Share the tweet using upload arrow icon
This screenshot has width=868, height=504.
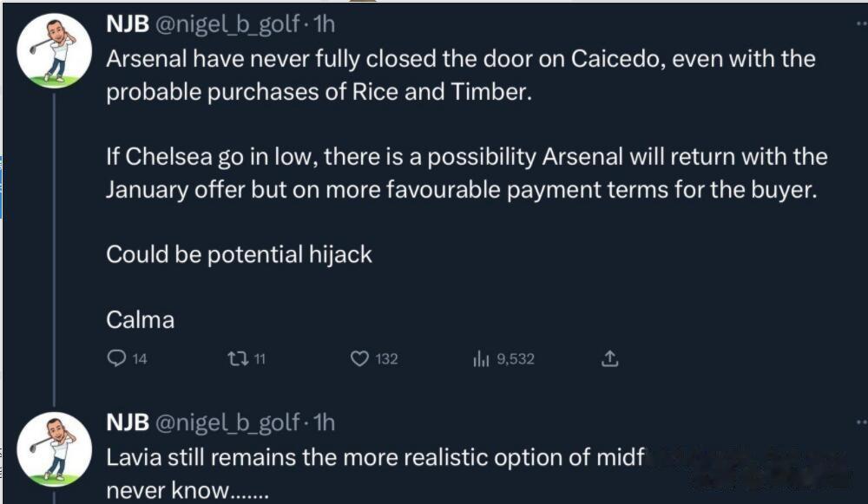pyautogui.click(x=609, y=358)
